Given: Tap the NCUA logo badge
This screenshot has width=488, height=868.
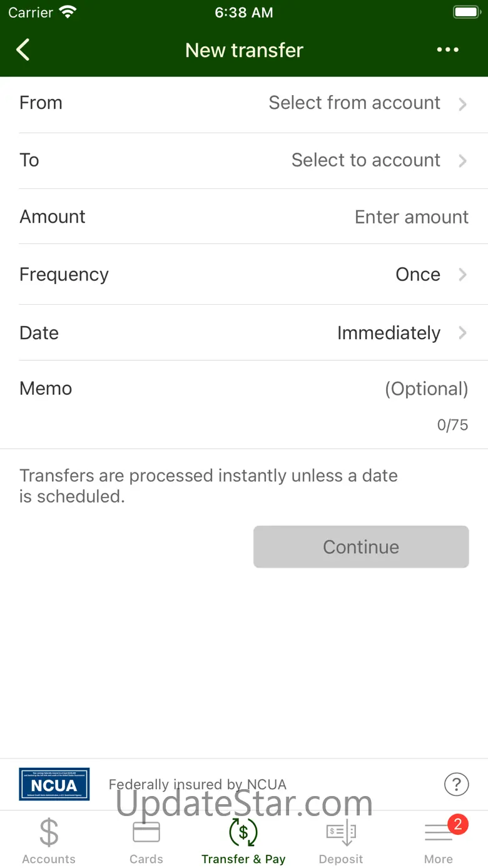Looking at the screenshot, I should (54, 784).
